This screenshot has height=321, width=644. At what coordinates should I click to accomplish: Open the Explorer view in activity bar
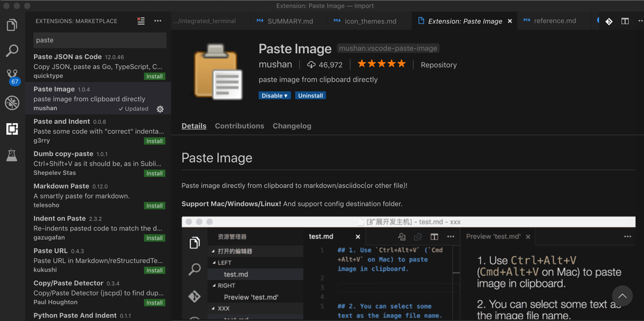(x=11, y=25)
